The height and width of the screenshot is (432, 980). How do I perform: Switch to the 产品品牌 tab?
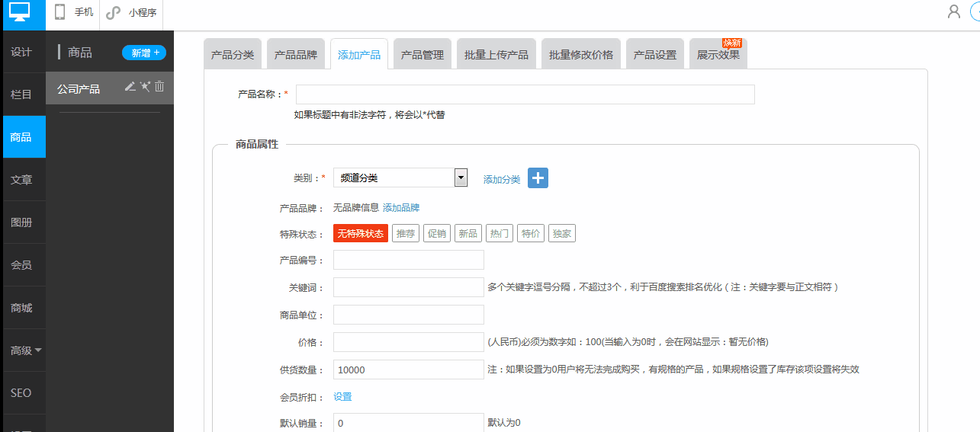296,54
